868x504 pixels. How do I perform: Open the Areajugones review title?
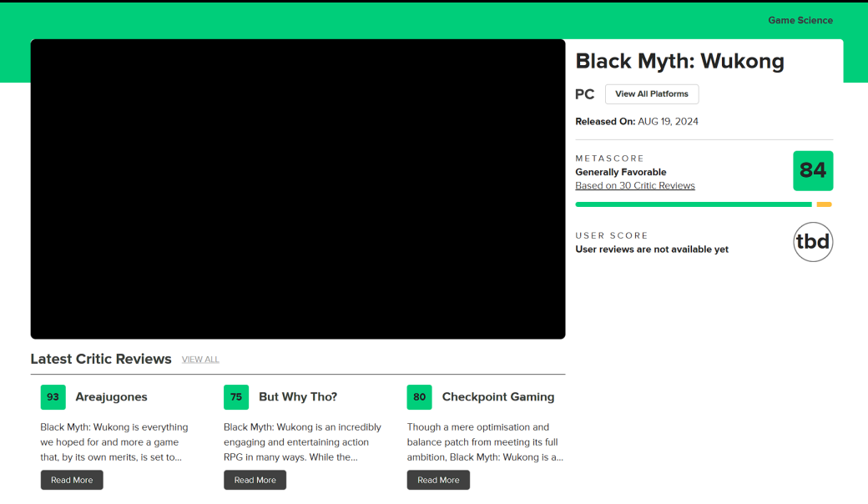point(111,397)
